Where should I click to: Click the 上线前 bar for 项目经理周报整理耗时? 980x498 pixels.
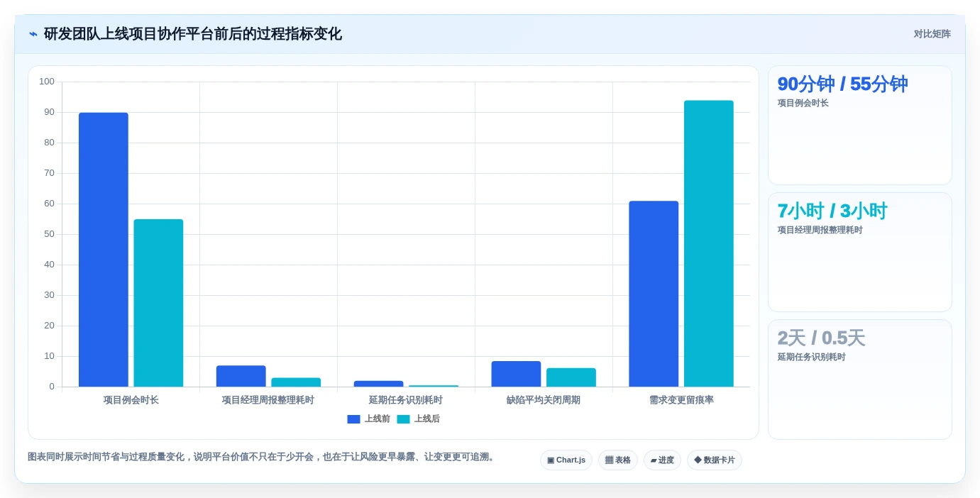tap(241, 376)
